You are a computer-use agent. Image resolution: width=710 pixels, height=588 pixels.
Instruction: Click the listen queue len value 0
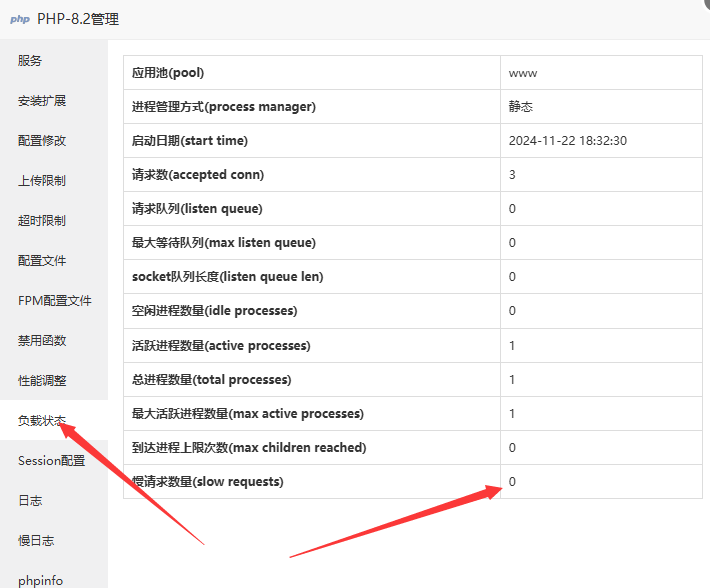click(x=512, y=277)
